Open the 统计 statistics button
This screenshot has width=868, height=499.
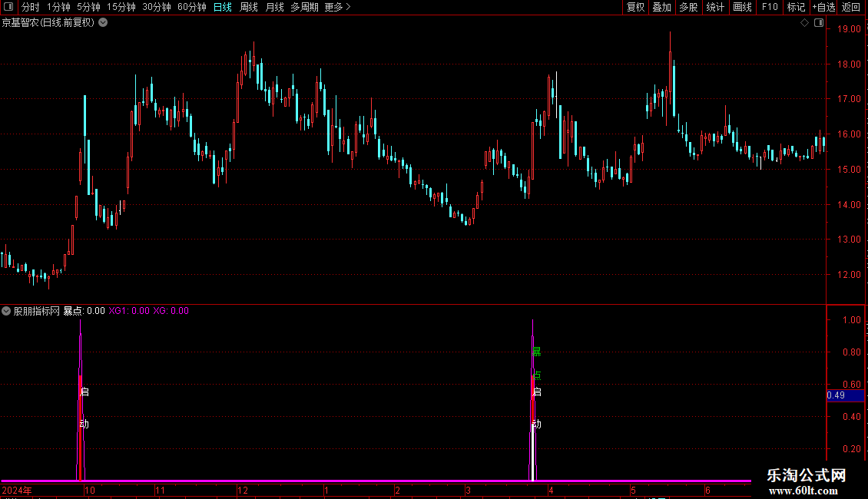(715, 7)
